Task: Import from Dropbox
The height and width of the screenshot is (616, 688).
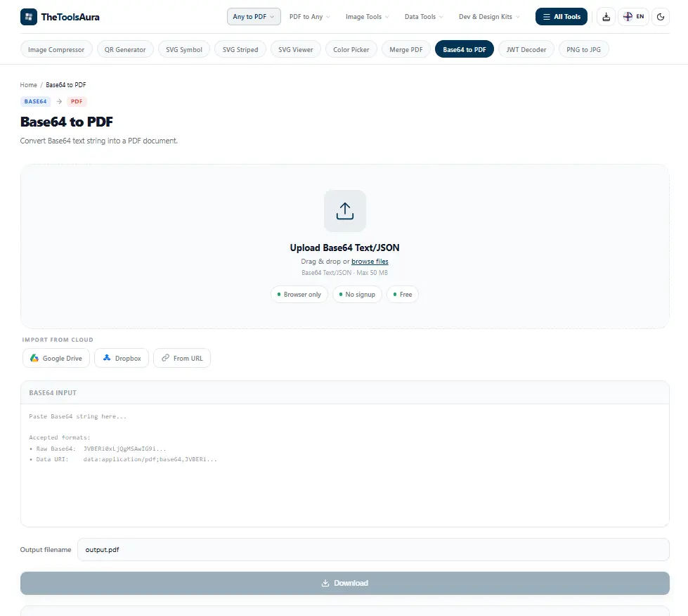Action: pos(122,358)
